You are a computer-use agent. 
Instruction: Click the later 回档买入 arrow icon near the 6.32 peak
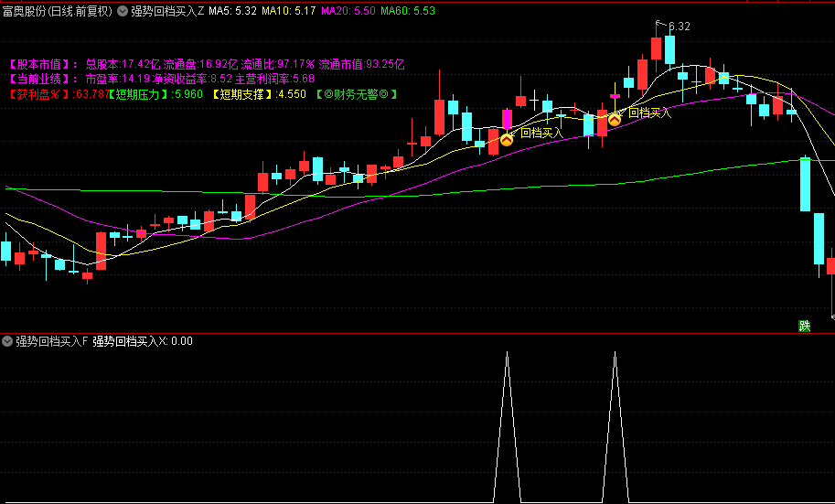(x=615, y=119)
